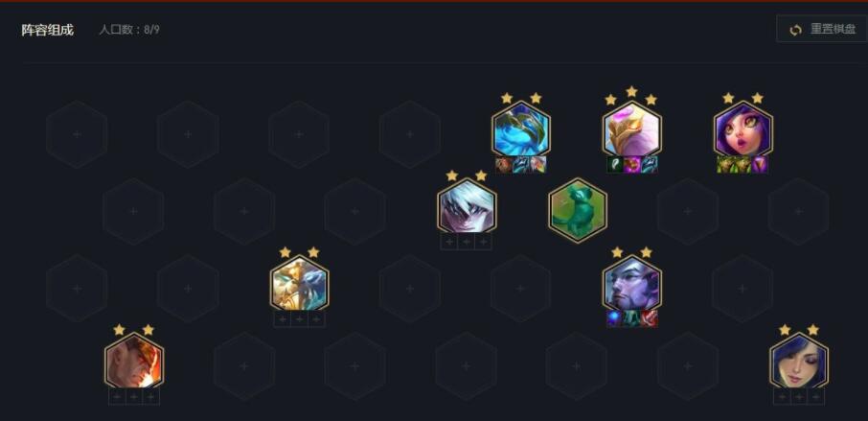
Task: Add item to white-haired champion's first slot
Action: point(449,242)
